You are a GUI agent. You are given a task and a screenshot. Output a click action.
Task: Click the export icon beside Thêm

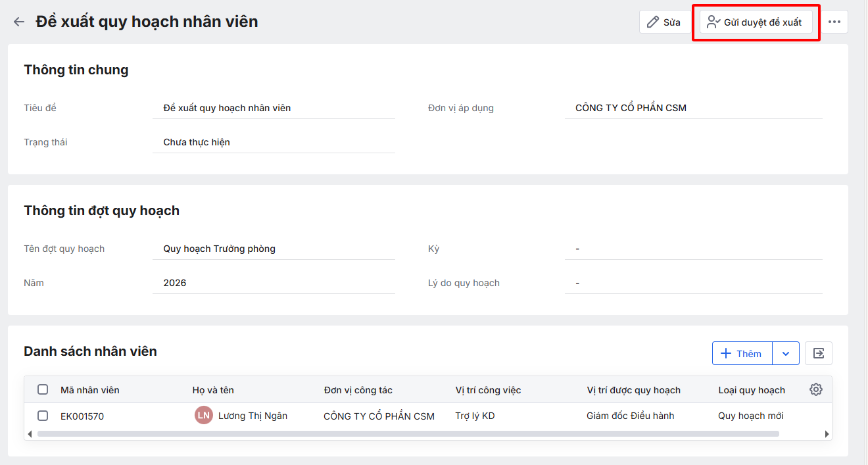[819, 353]
